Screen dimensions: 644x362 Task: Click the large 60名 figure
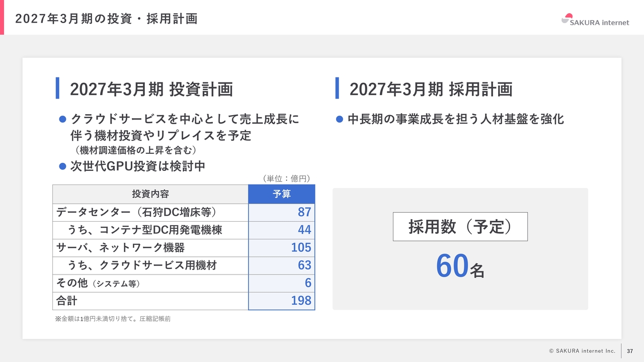460,266
